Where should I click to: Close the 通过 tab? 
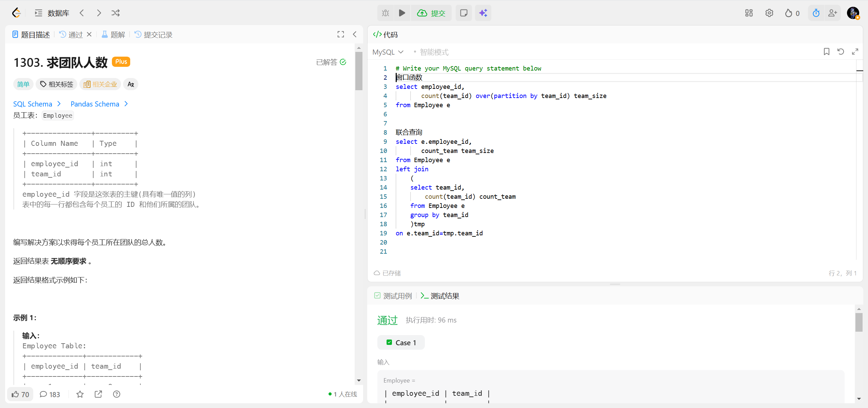pos(89,34)
